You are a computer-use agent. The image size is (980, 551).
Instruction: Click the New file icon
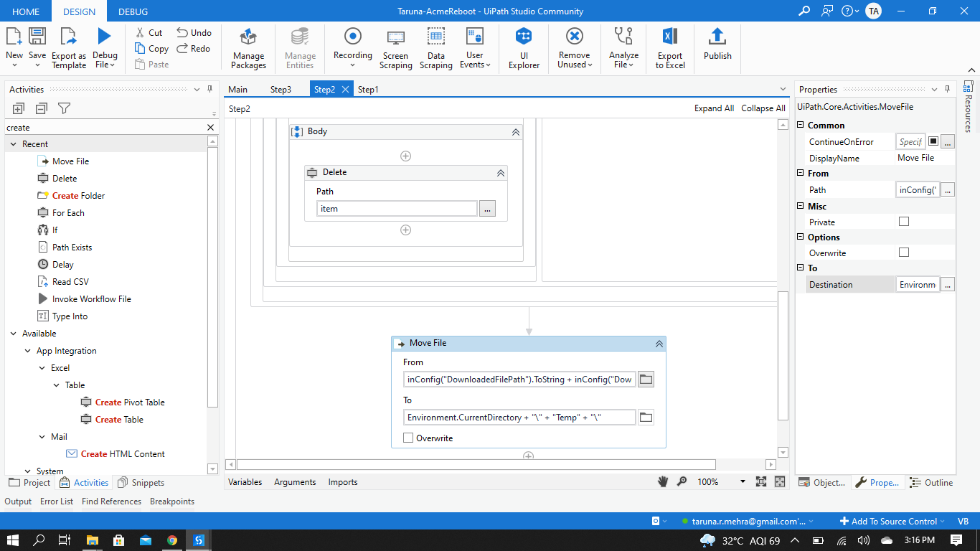[x=14, y=36]
